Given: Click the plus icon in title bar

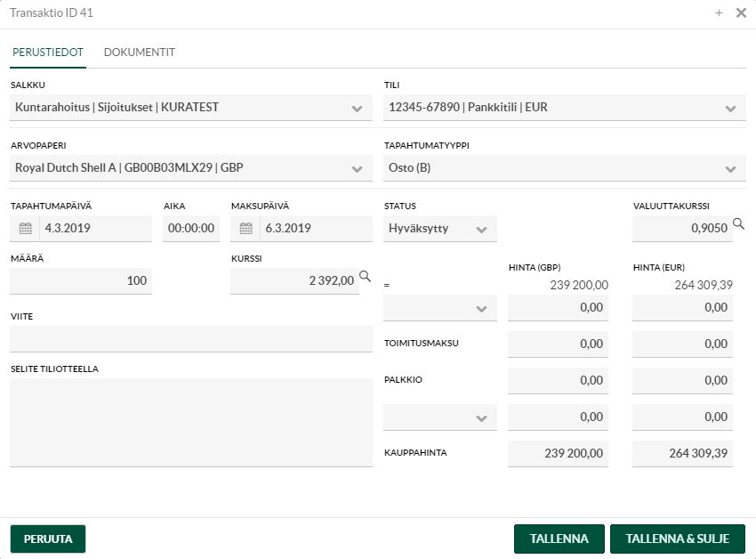Looking at the screenshot, I should click(719, 13).
